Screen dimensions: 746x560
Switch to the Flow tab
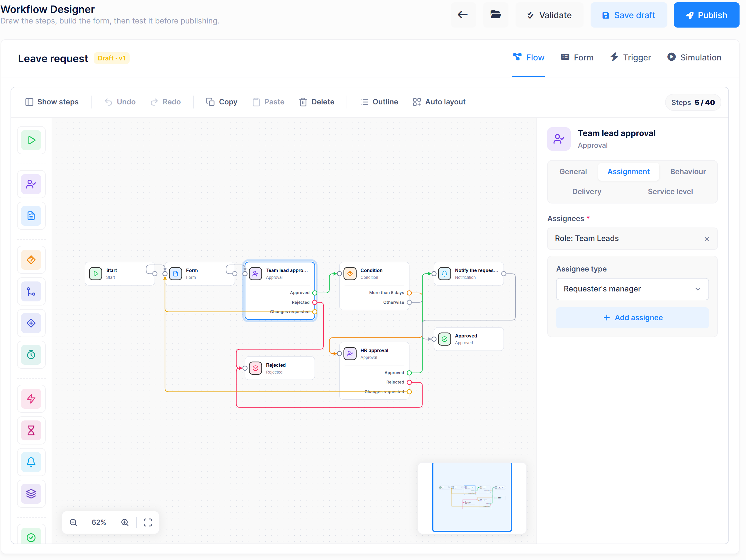[x=528, y=58]
